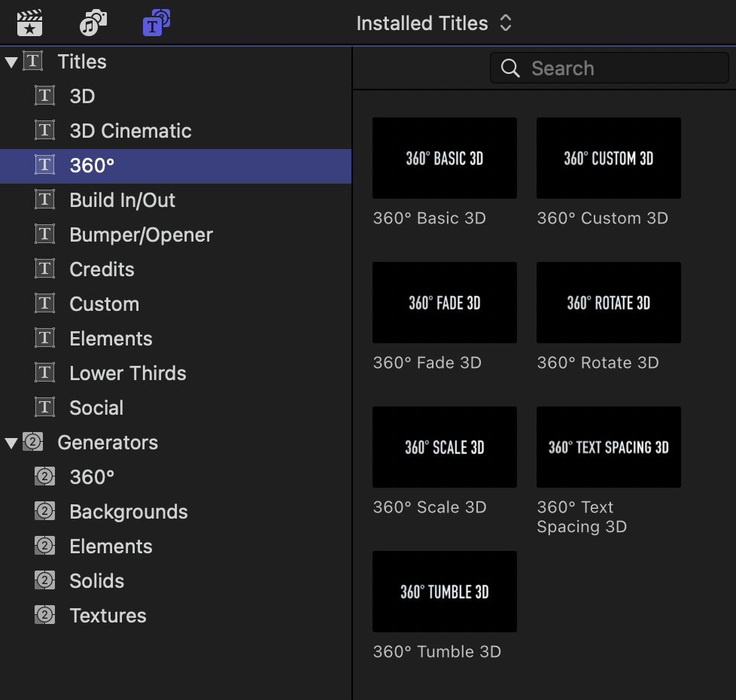Click the '360° Scale 3D' caption text
The width and height of the screenshot is (736, 700).
click(x=430, y=507)
